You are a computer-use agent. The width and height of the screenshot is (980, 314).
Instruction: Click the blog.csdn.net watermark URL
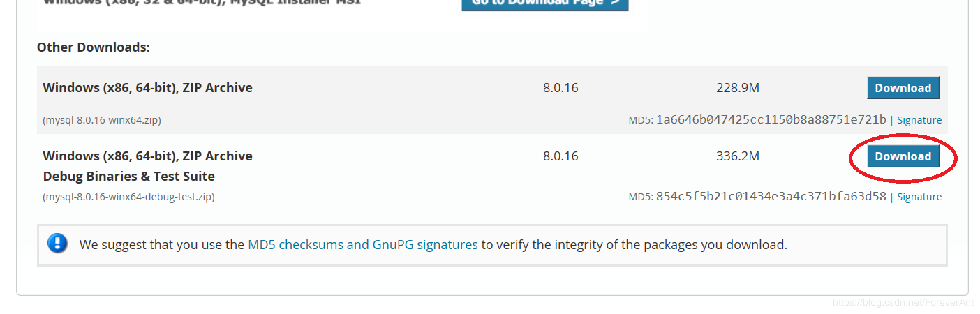pos(903,302)
